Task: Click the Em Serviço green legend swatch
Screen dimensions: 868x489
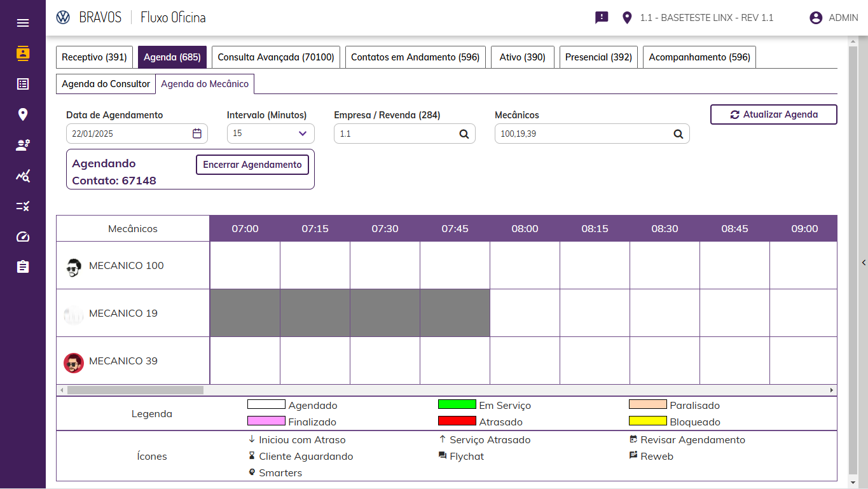Action: [457, 404]
